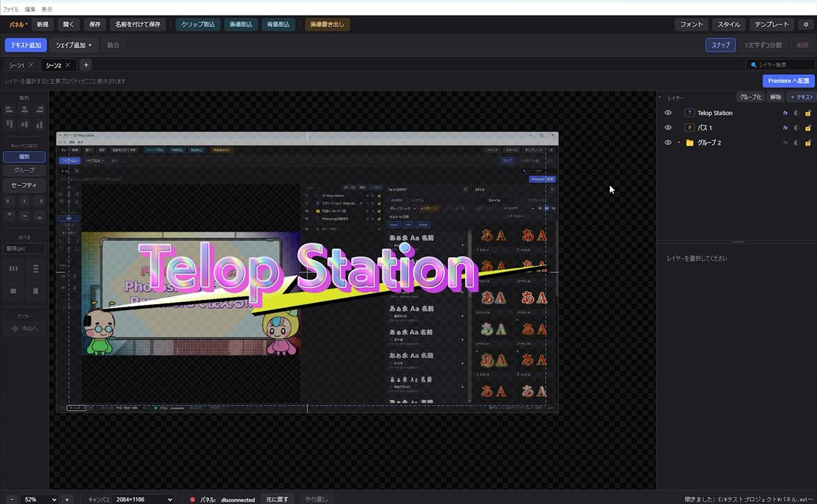
Task: Open the テンプレート panel
Action: (771, 24)
